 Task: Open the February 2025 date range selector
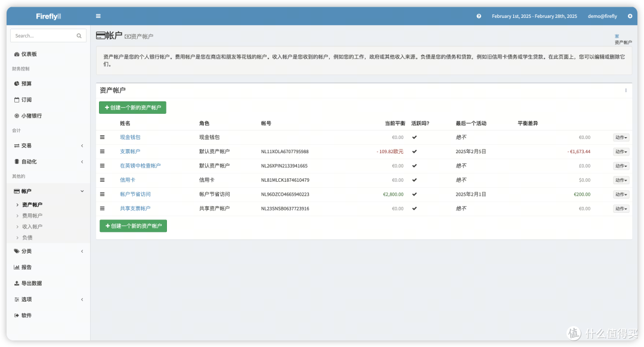click(534, 17)
